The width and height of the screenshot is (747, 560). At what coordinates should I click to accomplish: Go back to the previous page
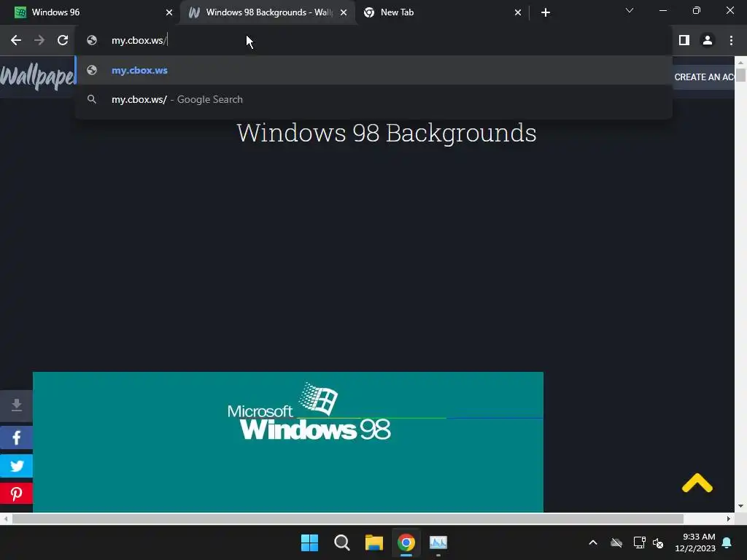16,41
